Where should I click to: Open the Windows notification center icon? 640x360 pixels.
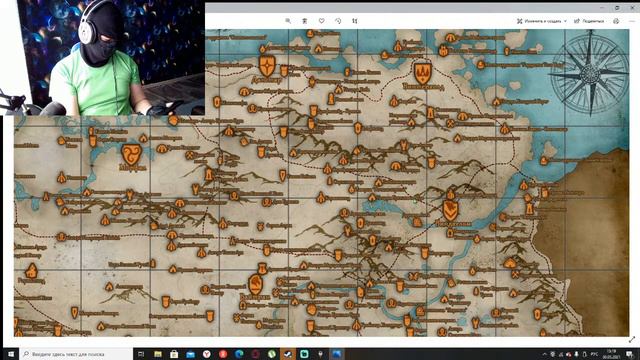point(630,354)
